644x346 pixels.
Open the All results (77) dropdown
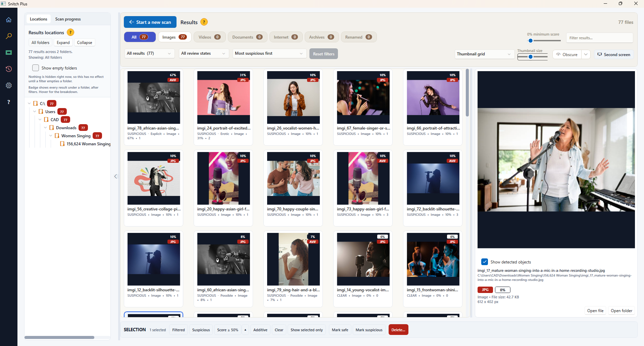(149, 53)
